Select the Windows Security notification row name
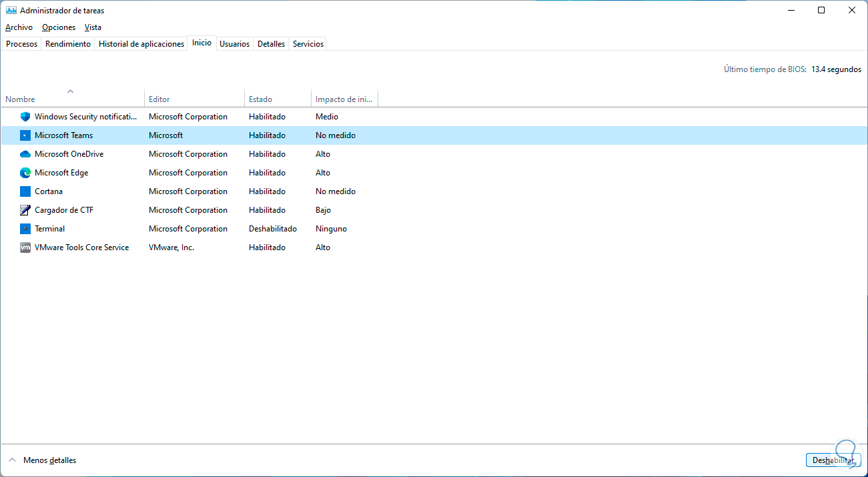Image resolution: width=868 pixels, height=477 pixels. 85,117
